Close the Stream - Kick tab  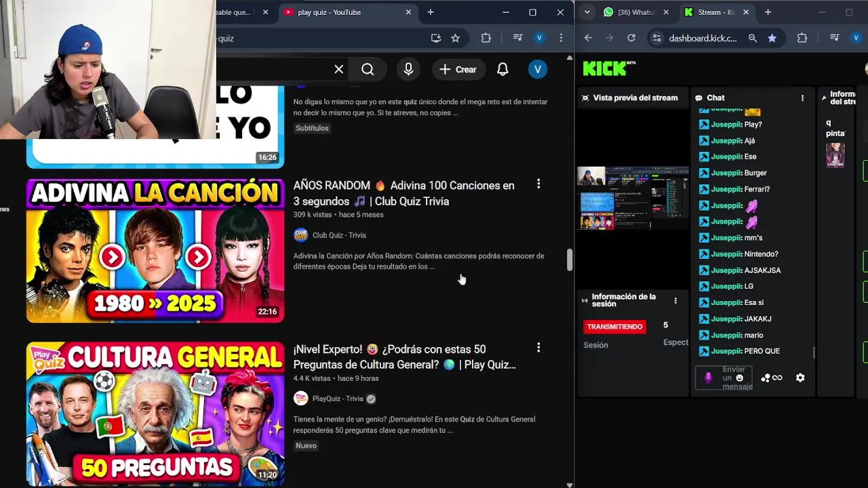coord(746,12)
